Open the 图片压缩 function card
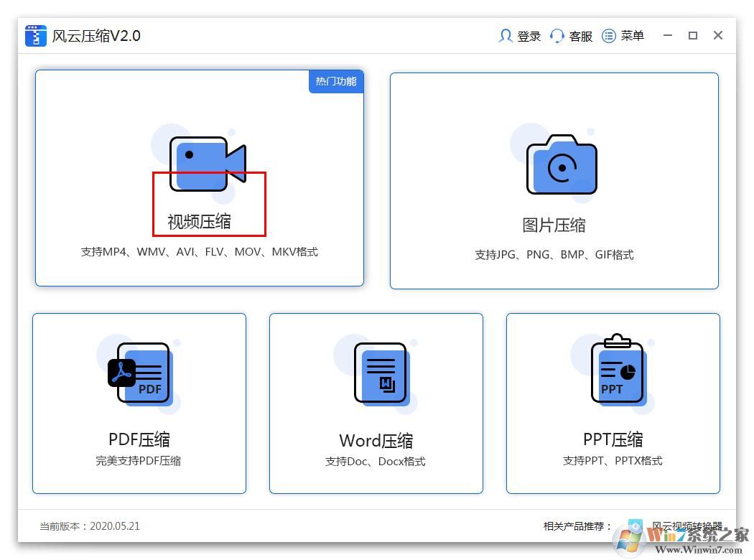The image size is (754, 560). coord(554,181)
